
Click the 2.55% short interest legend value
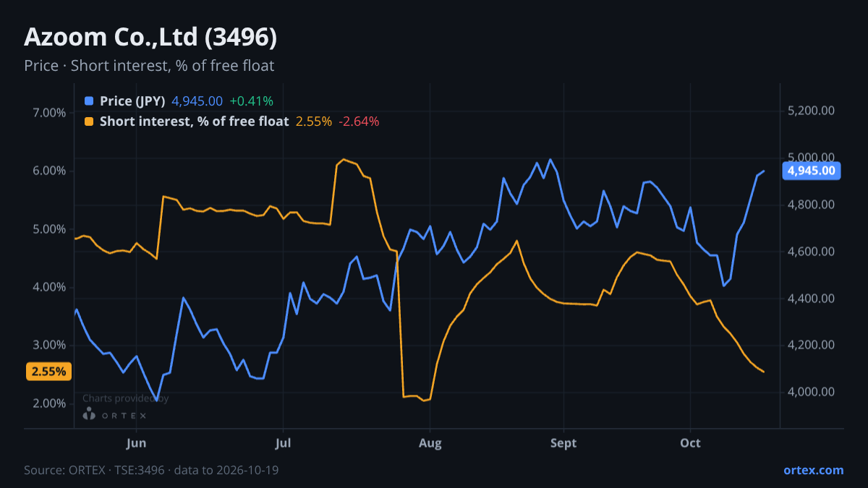(314, 121)
